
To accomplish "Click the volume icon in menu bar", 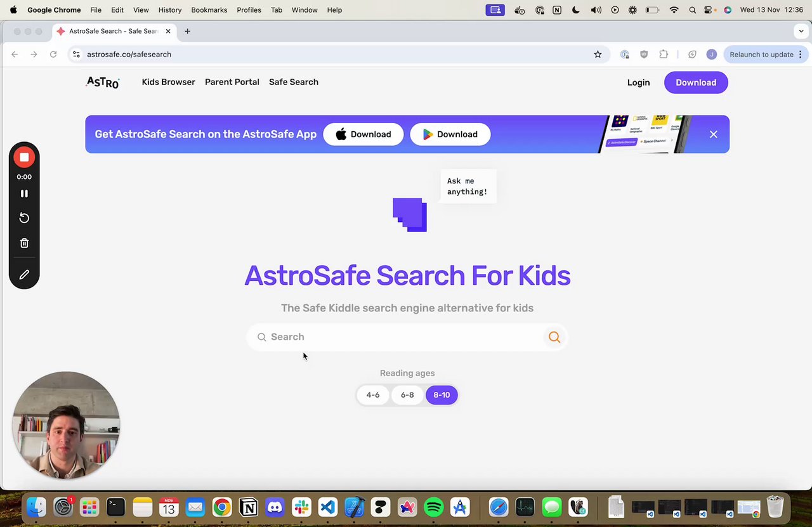I will [596, 10].
